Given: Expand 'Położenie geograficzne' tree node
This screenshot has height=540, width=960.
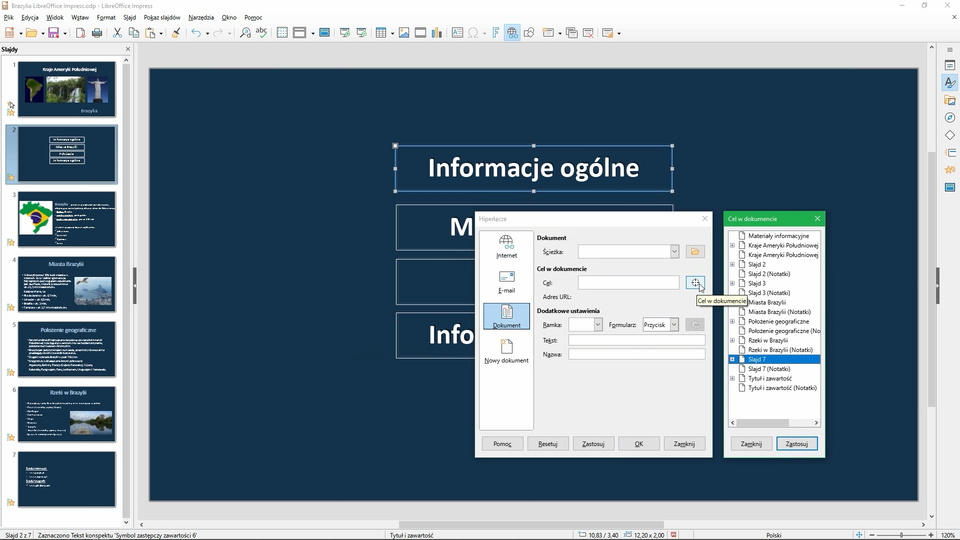Looking at the screenshot, I should click(x=732, y=321).
